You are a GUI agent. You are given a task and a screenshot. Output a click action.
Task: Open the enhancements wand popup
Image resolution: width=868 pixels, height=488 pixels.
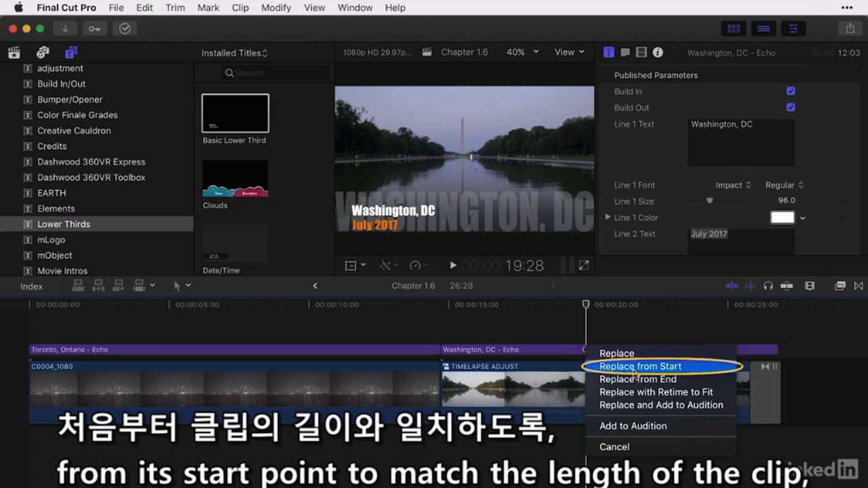(388, 266)
